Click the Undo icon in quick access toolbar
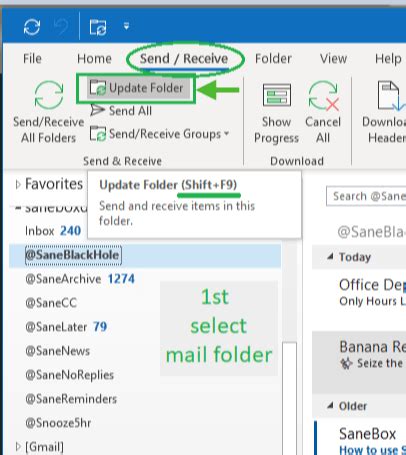The width and height of the screenshot is (406, 455). tap(61, 27)
